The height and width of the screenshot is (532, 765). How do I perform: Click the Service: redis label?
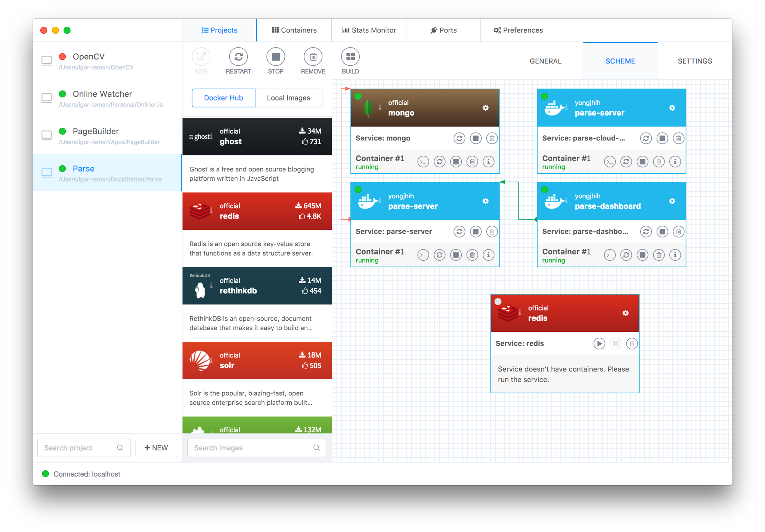click(x=520, y=344)
